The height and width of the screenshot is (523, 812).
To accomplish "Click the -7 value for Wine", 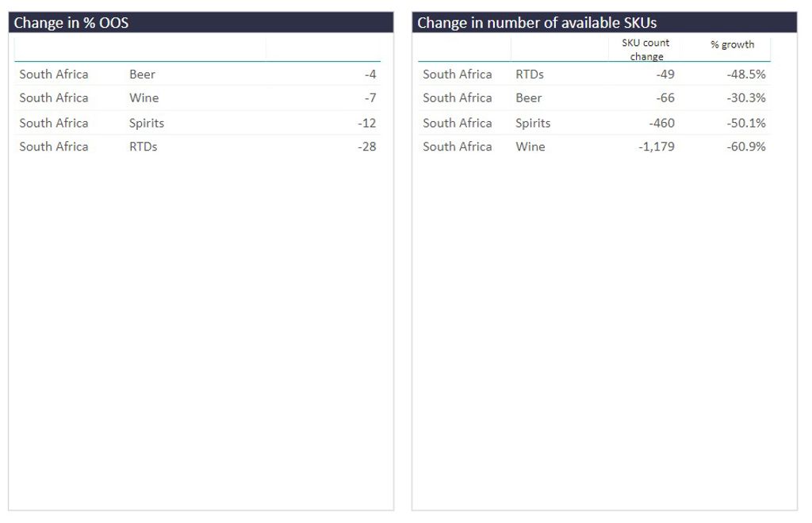I will pyautogui.click(x=370, y=98).
